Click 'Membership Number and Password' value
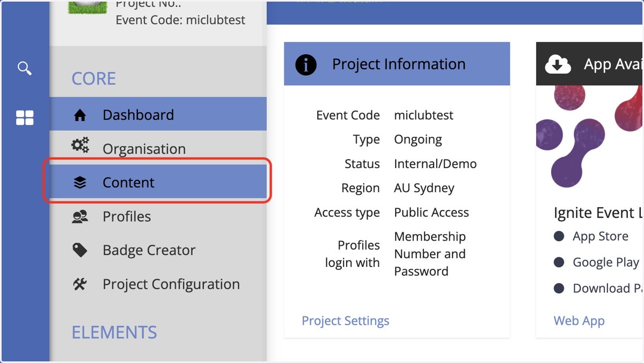This screenshot has width=644, height=363. [430, 254]
